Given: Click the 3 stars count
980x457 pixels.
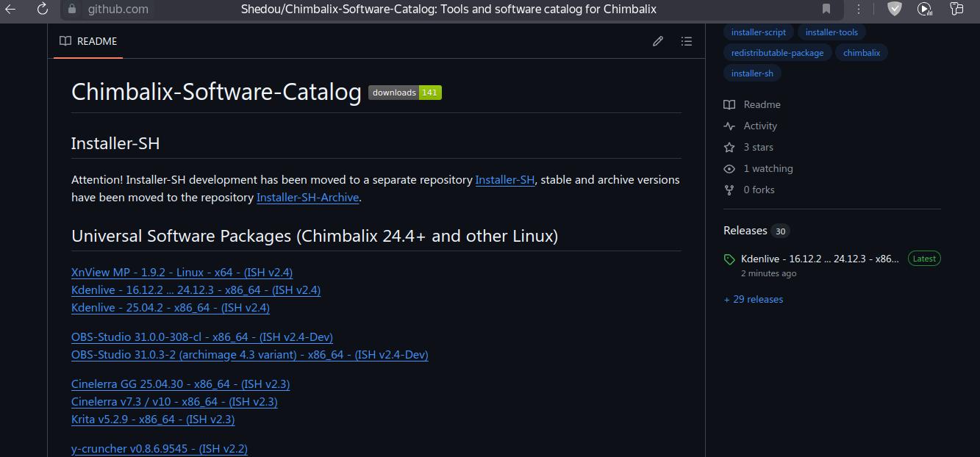Looking at the screenshot, I should click(x=758, y=147).
